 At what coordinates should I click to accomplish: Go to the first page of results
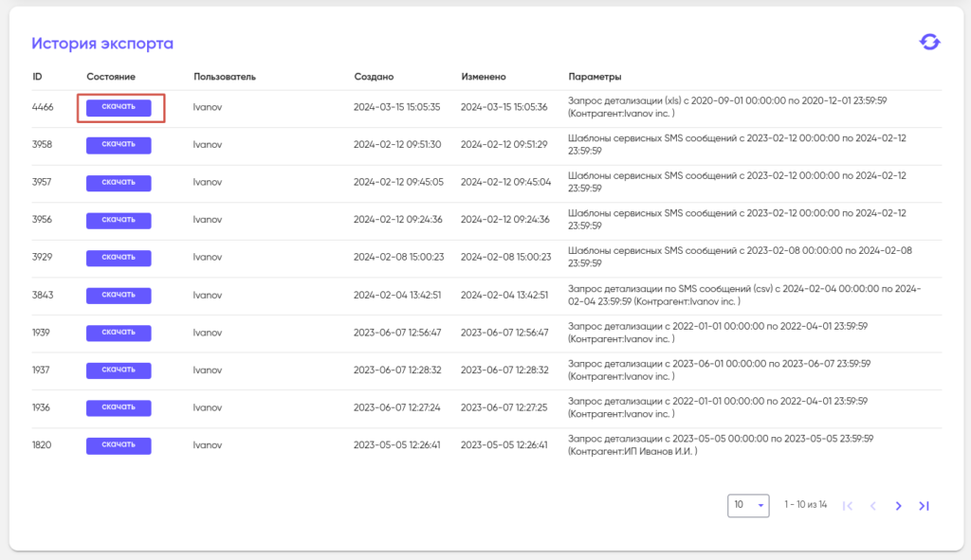pyautogui.click(x=848, y=506)
